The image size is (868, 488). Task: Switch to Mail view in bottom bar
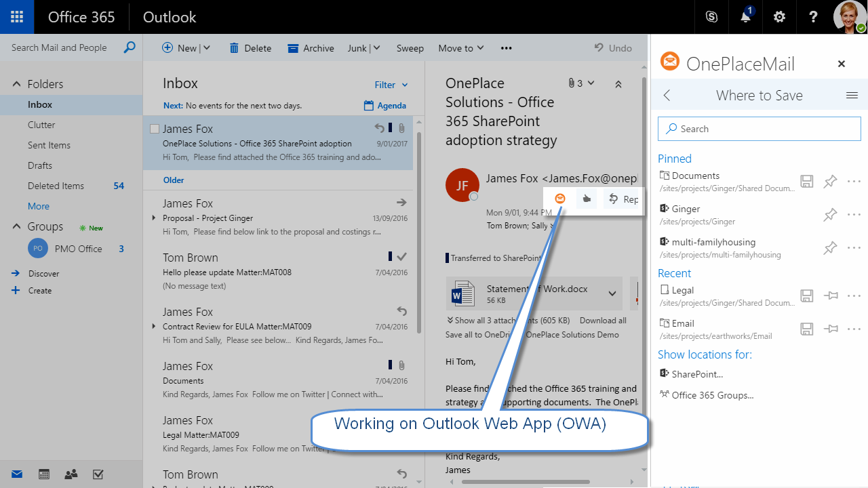click(17, 474)
